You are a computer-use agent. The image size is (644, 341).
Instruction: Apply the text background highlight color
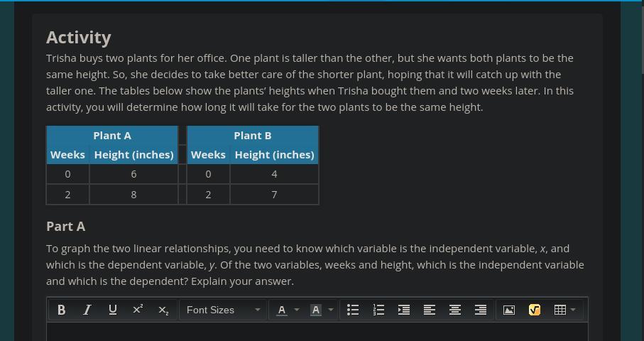point(316,310)
